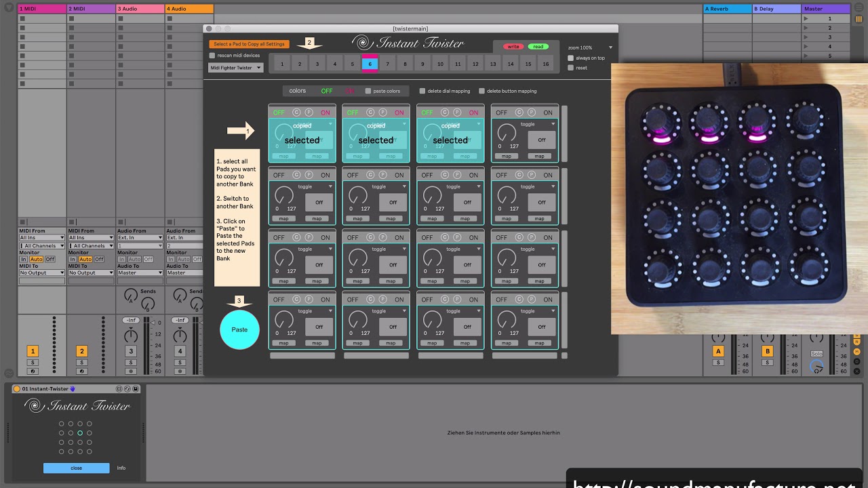Open MIDI To No Output dropdown on track 1

pos(42,272)
